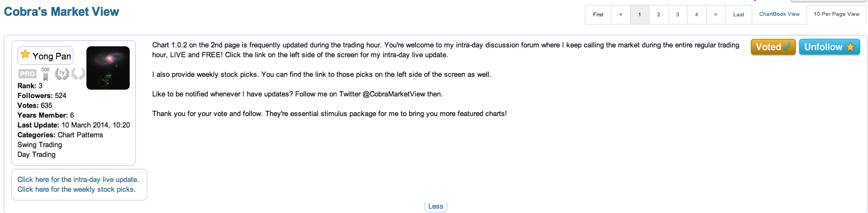Jump to page 4
Screen dimensions: 868x213
coord(697,15)
